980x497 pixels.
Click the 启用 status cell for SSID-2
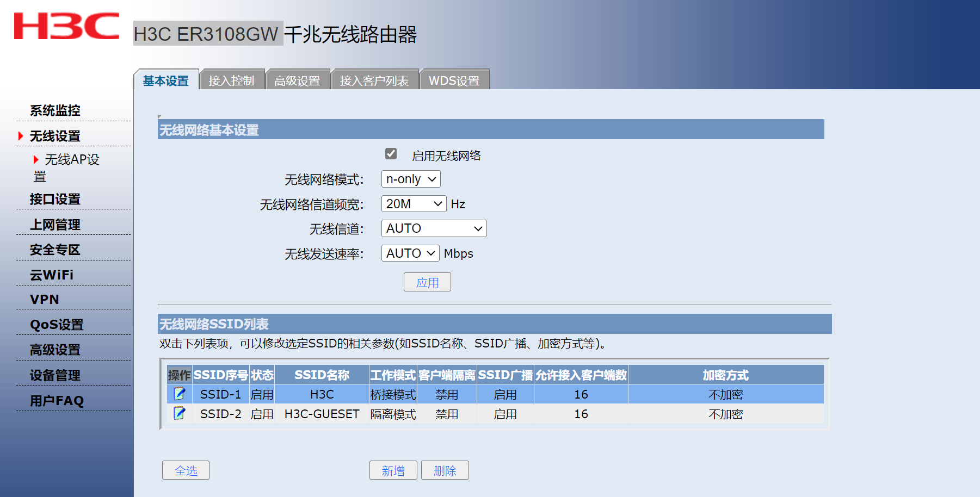click(x=262, y=414)
